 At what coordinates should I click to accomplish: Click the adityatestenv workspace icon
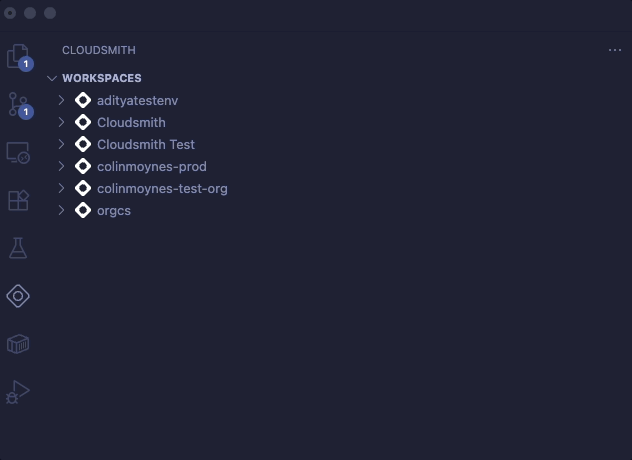point(83,100)
